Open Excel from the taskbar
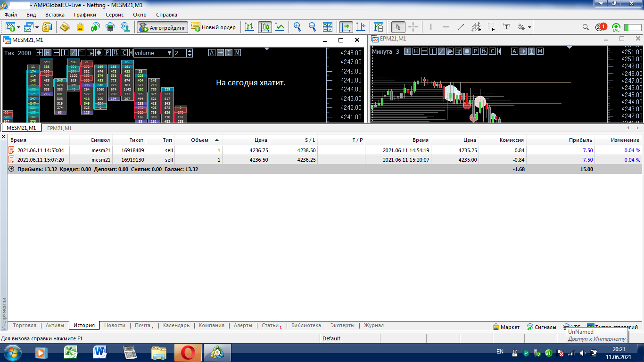This screenshot has width=644, height=362. tap(71, 352)
